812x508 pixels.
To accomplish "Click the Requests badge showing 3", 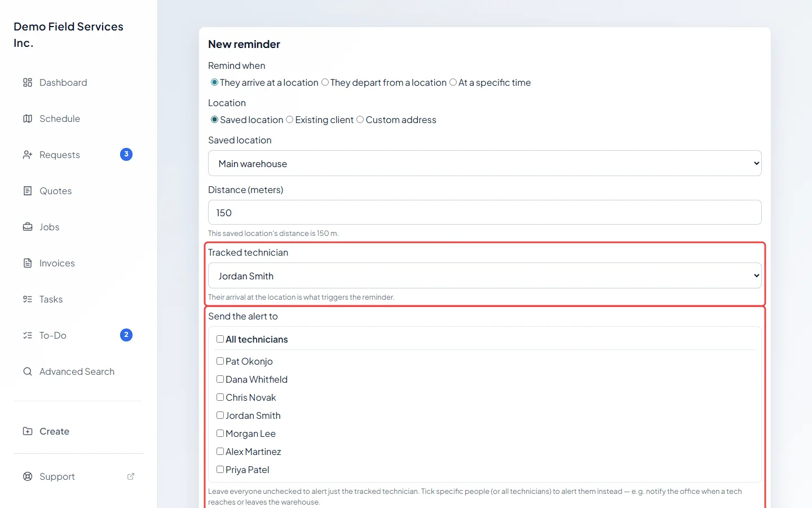I will (x=126, y=154).
